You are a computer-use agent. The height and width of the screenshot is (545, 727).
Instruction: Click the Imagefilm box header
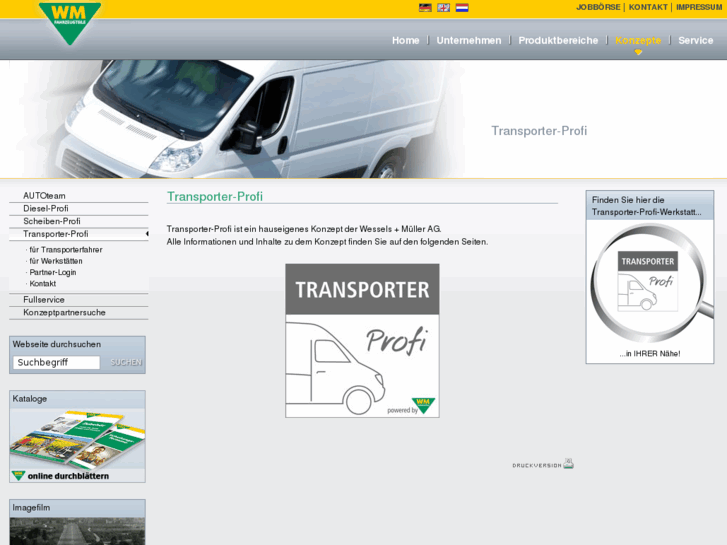tap(77, 508)
